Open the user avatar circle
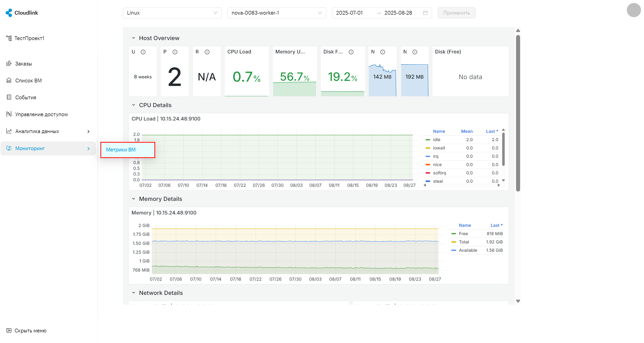 tap(634, 10)
